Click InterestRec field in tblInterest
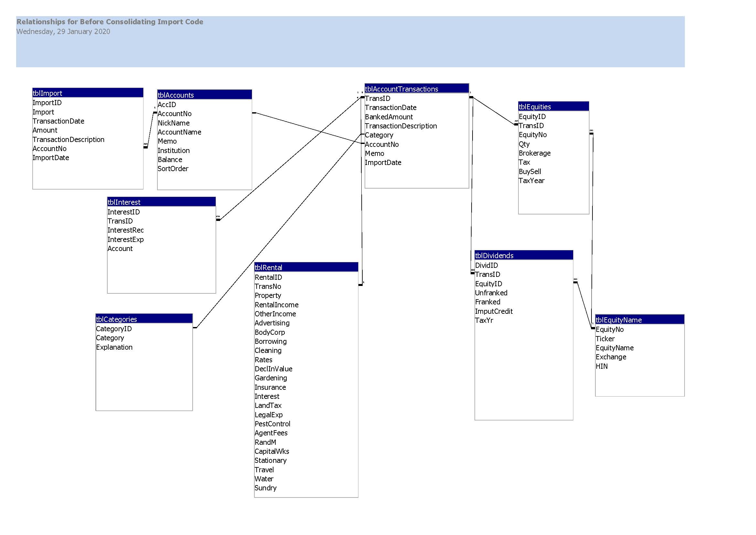This screenshot has width=756, height=535. point(125,230)
